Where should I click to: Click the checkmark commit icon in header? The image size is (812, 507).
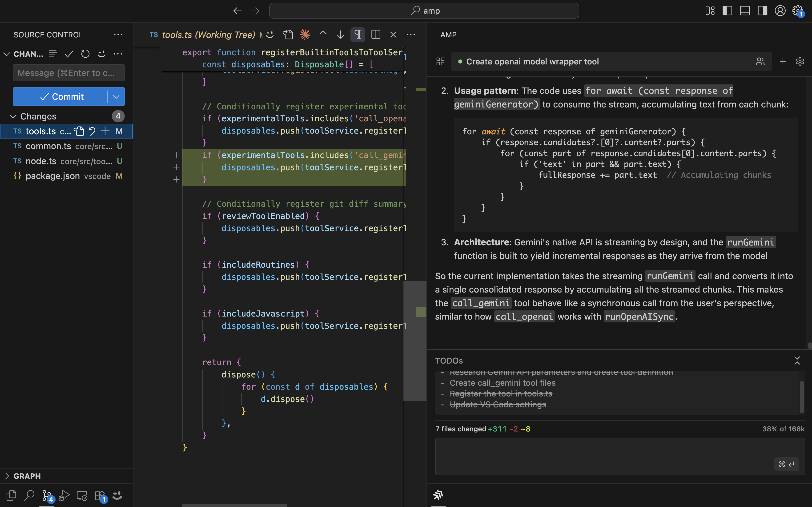(69, 54)
